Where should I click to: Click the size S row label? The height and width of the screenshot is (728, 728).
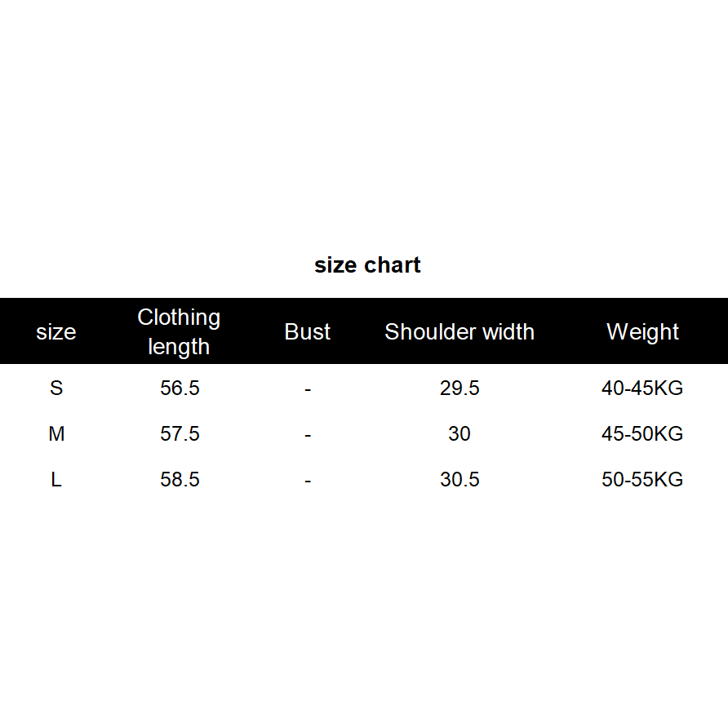55,388
